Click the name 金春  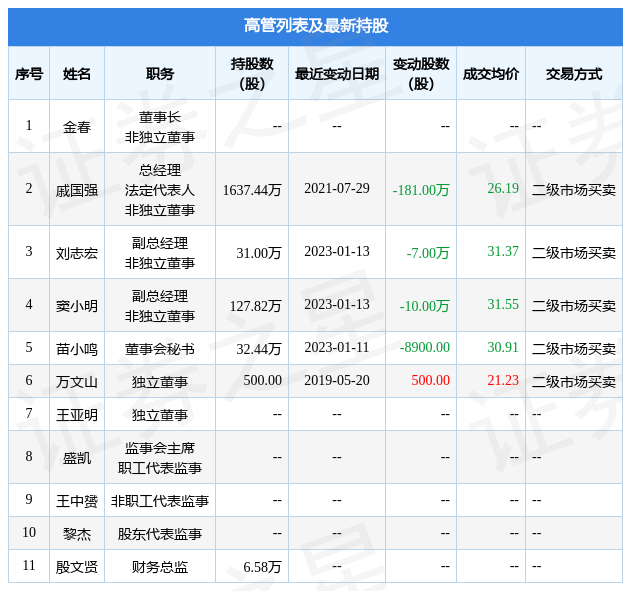(x=77, y=127)
